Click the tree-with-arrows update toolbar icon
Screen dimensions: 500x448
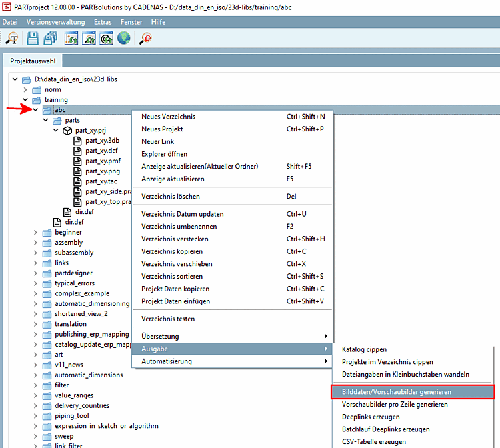tap(71, 38)
